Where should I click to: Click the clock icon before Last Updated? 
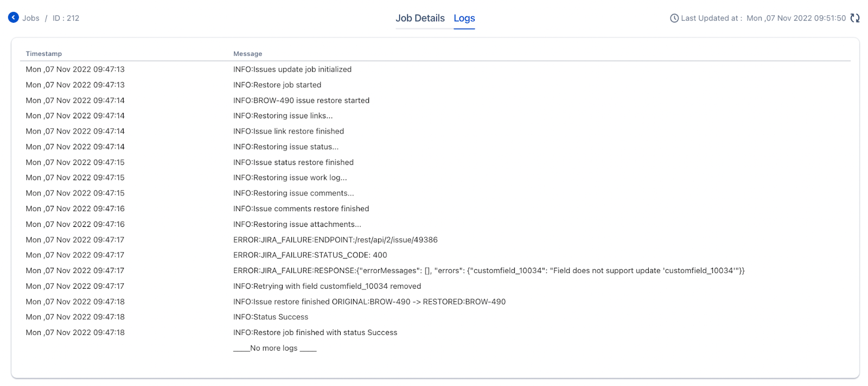point(674,18)
